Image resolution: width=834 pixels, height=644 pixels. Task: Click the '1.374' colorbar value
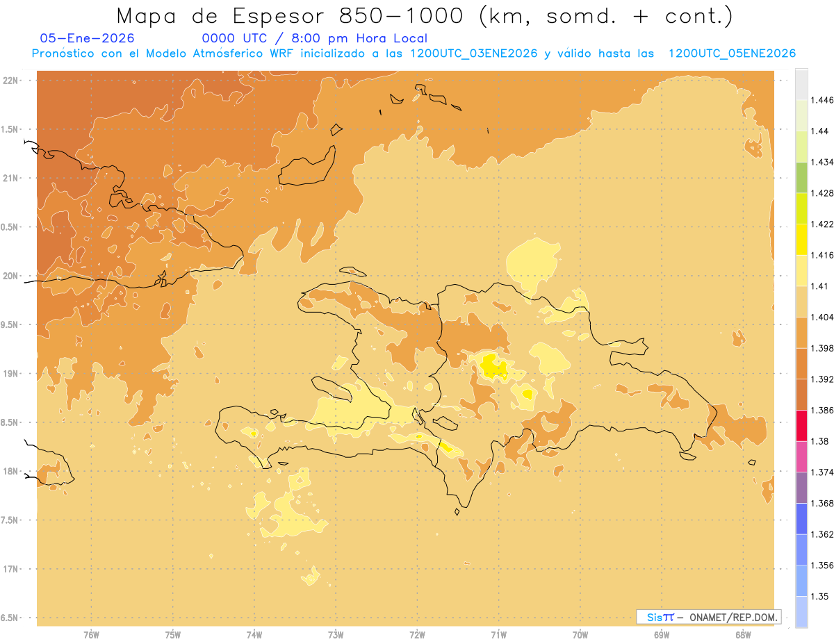[x=822, y=472]
